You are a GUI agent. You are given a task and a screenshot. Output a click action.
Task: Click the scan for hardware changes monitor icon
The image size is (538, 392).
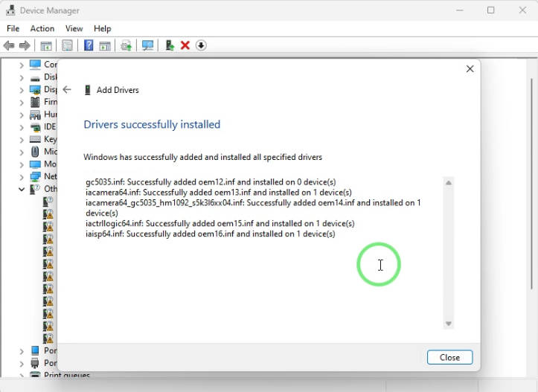click(147, 45)
